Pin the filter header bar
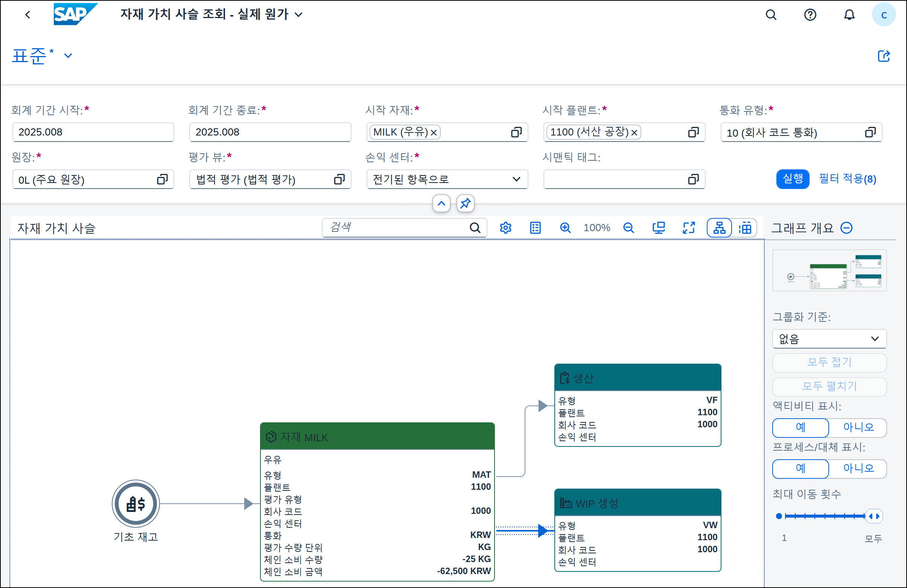The image size is (907, 588). pyautogui.click(x=465, y=203)
